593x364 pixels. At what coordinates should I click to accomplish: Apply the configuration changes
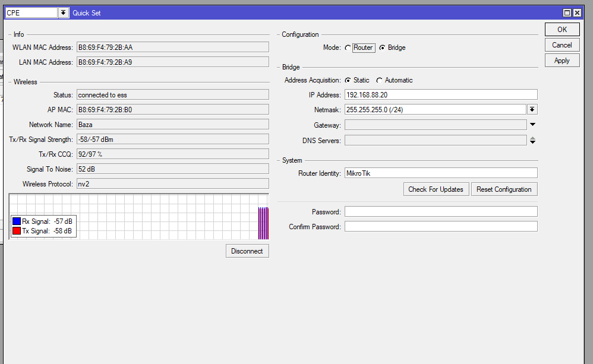tap(562, 61)
